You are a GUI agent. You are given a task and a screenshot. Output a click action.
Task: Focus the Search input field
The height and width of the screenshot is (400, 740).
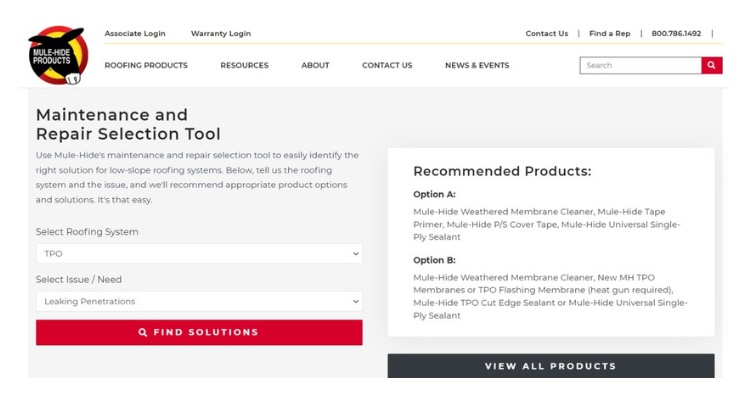(x=640, y=65)
